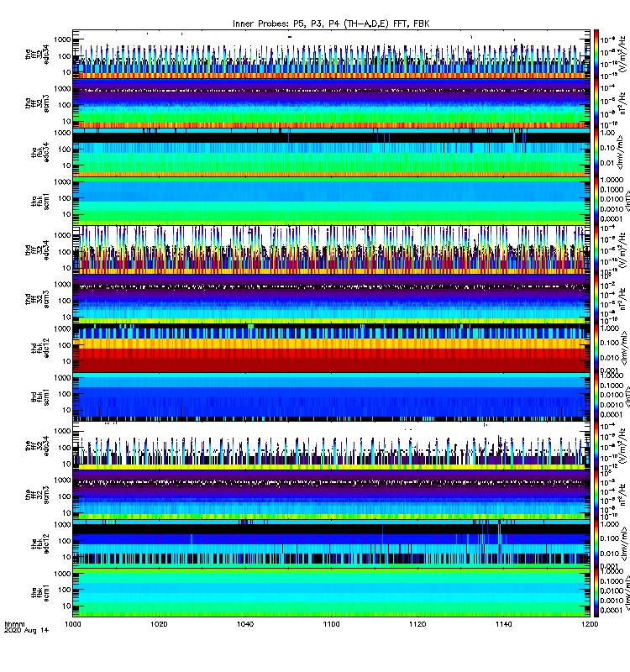Click the color bar beside tha fff edc34 panel
630x672 pixels.
pyautogui.click(x=596, y=55)
